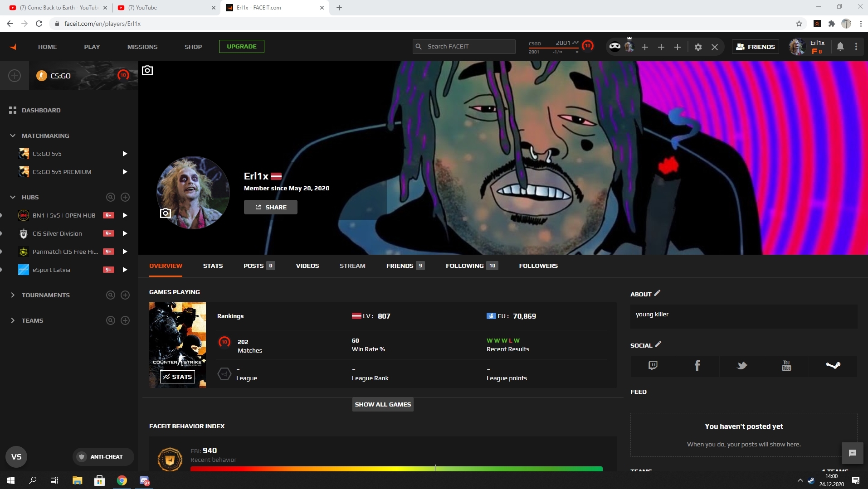The width and height of the screenshot is (868, 489).
Task: Search tournaments magnifier icon
Action: [110, 295]
